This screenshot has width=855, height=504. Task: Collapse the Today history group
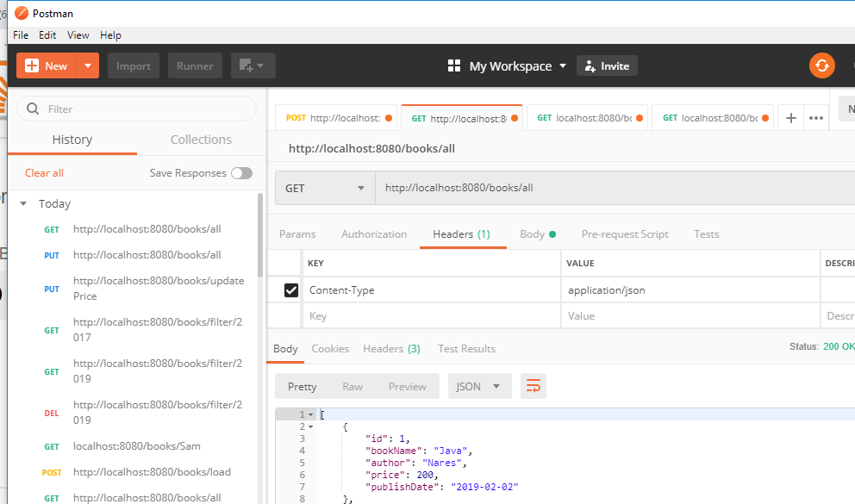(23, 204)
